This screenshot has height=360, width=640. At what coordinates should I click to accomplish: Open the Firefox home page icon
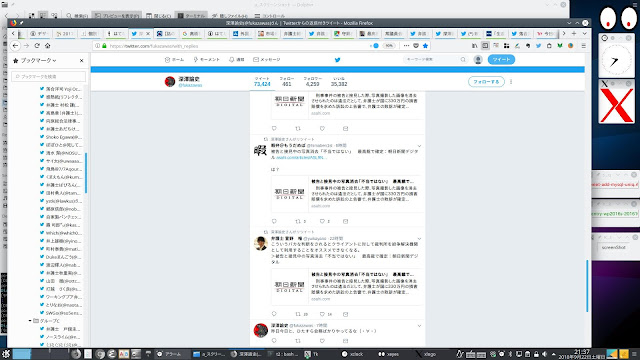47,46
